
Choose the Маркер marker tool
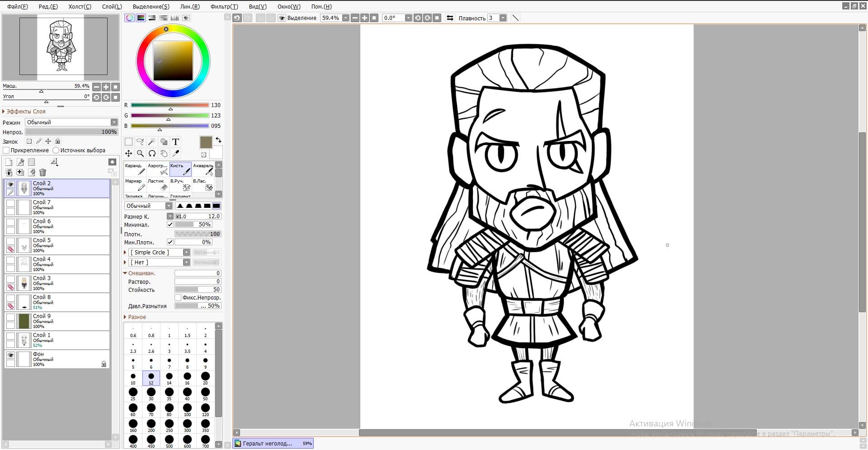click(x=135, y=185)
